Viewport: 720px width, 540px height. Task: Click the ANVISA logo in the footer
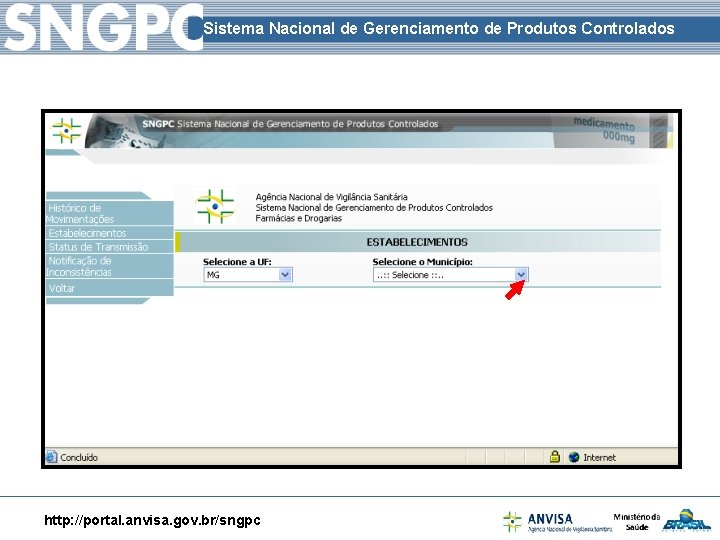[x=557, y=522]
